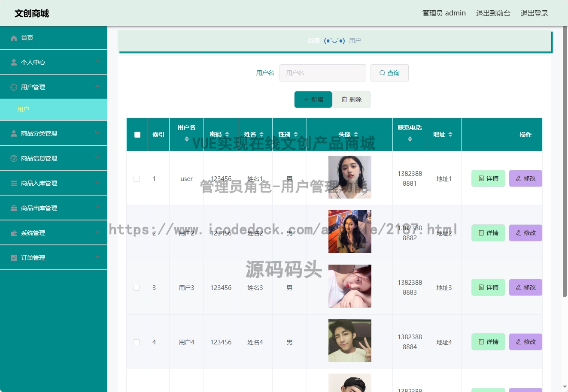Click the 新增 add button
Screen dimensions: 568x392
(313, 100)
